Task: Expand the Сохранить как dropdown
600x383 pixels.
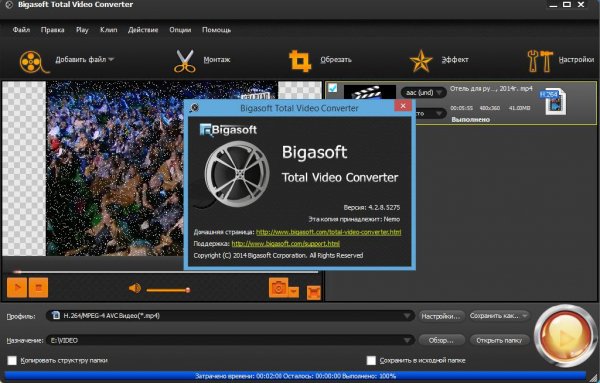Action: coord(525,316)
